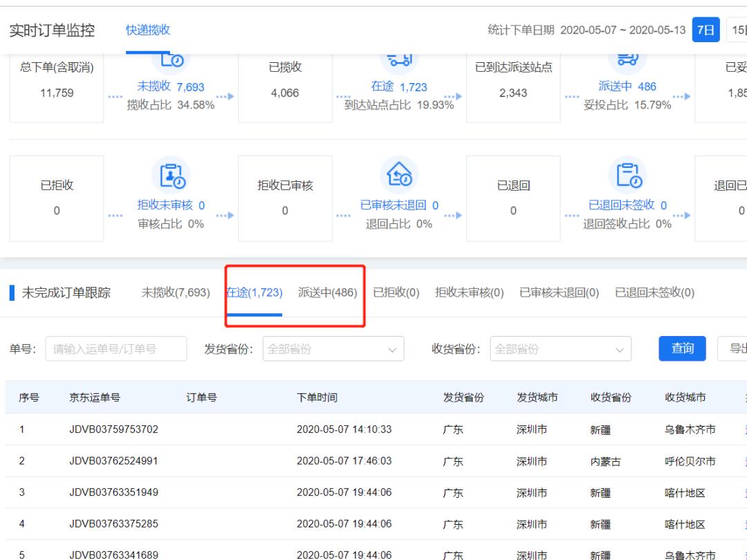Screen dimensions: 747x560
Task: Click the 查询 search button
Action: (x=682, y=348)
